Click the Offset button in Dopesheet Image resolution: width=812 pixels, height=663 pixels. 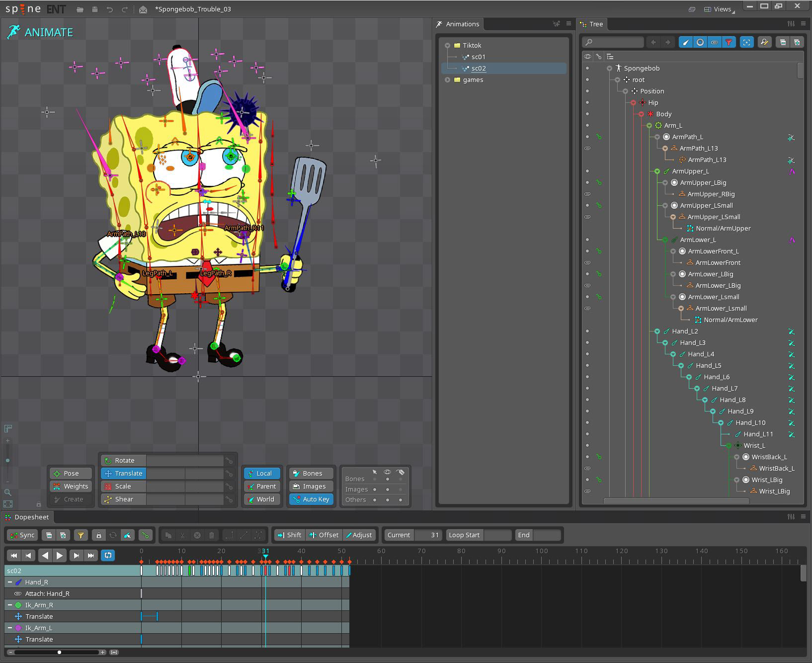pyautogui.click(x=324, y=535)
